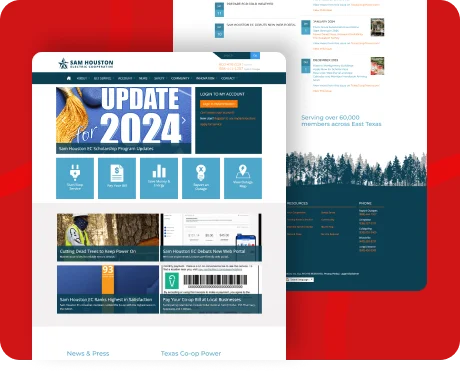460x374 pixels.
Task: Open the SAFETY menu
Action: pyautogui.click(x=159, y=78)
